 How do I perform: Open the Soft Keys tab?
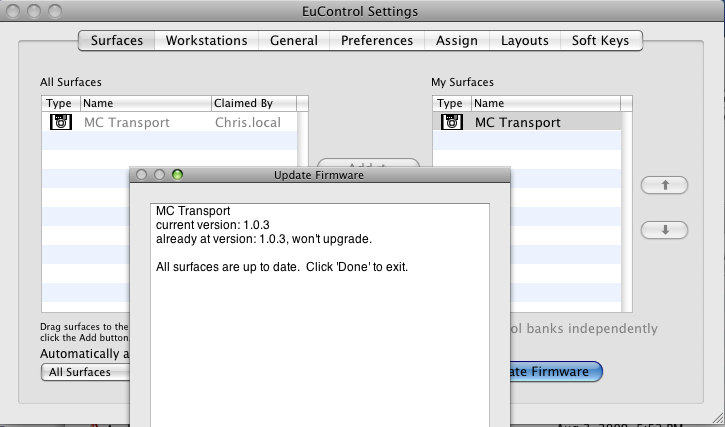click(601, 41)
